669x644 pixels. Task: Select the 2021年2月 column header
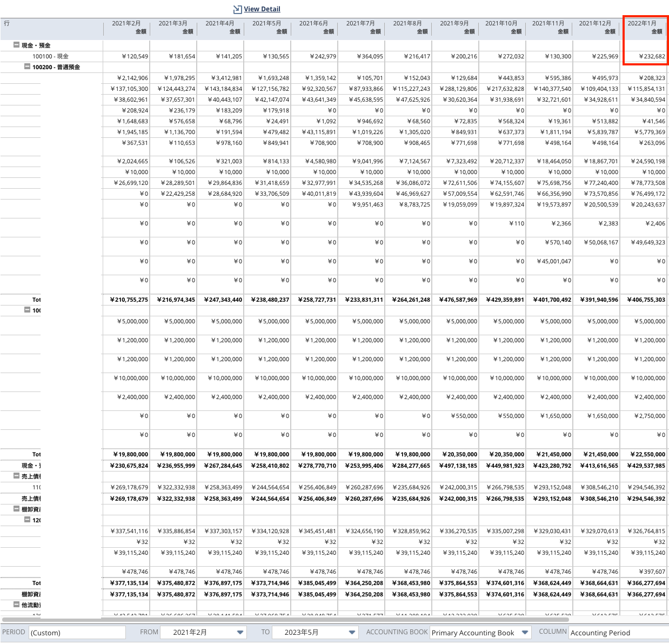click(x=125, y=27)
